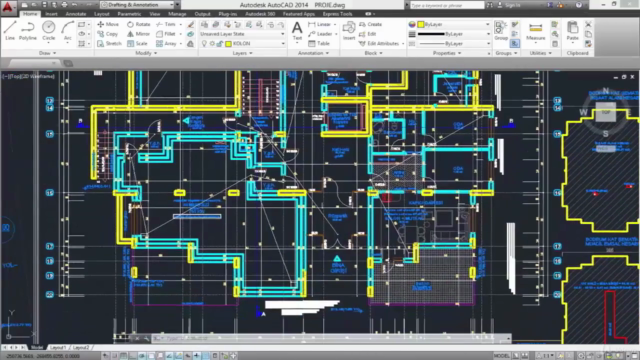This screenshot has width=640, height=360.
Task: Toggle Grid display in status bar
Action: 124,356
